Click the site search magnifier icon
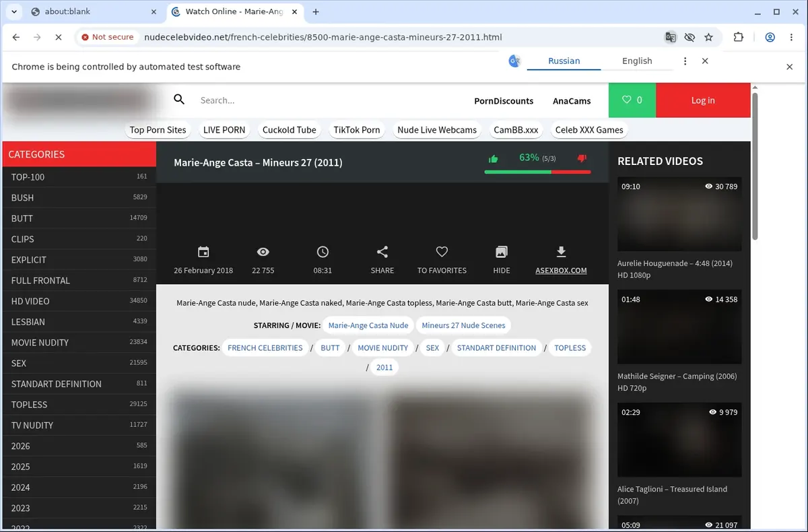 [x=179, y=100]
